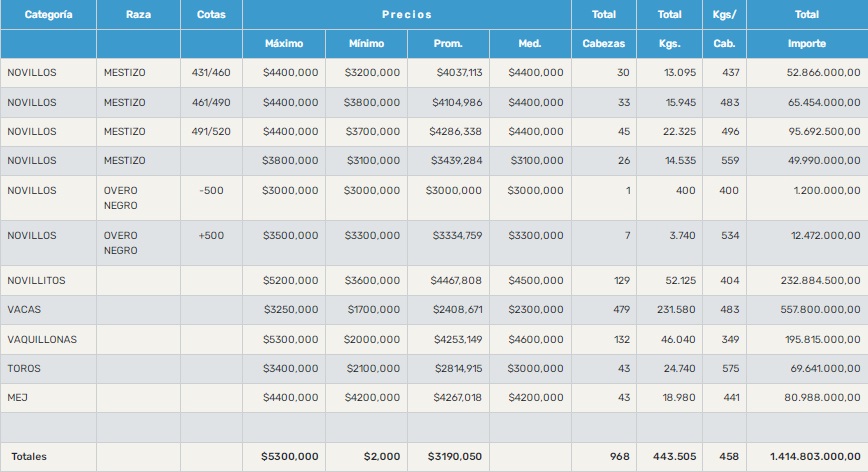The image size is (868, 472).
Task: Select the Mínimo price subheader
Action: pyautogui.click(x=366, y=44)
